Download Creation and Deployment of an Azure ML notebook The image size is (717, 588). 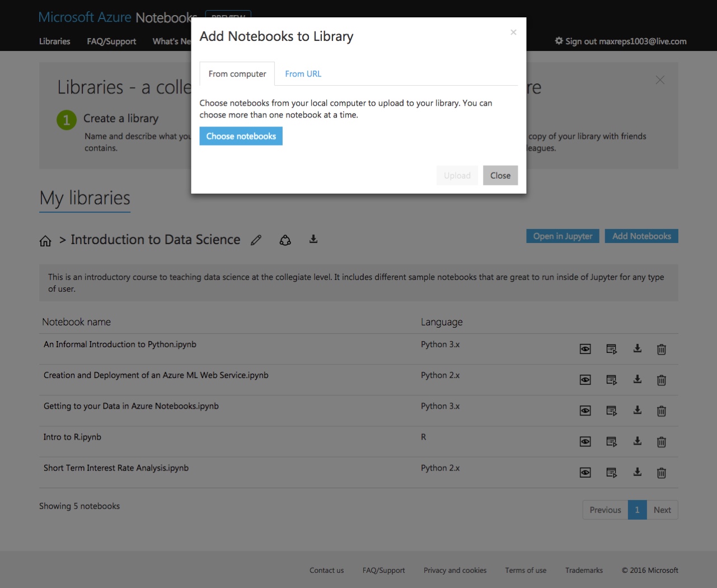point(637,379)
